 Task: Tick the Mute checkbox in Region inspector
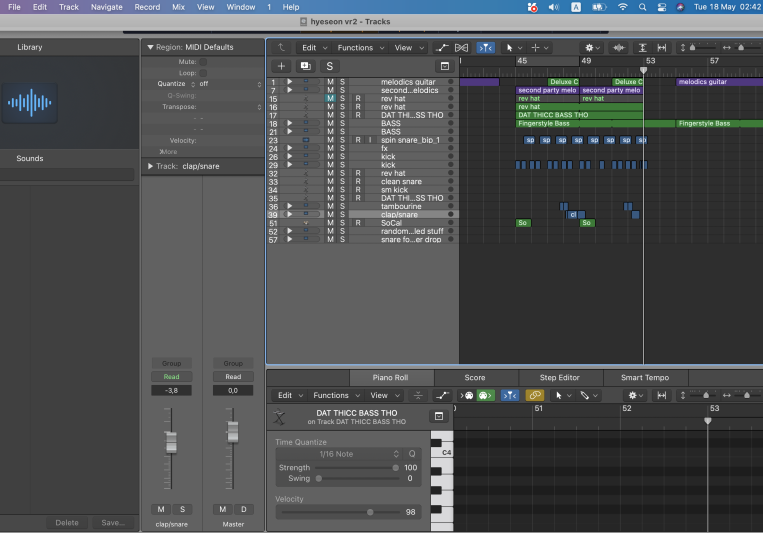pos(203,62)
